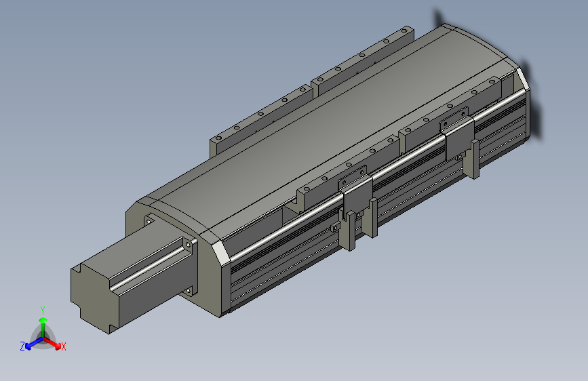Click the red X axis on the triad
The image size is (588, 381).
[x=52, y=343]
